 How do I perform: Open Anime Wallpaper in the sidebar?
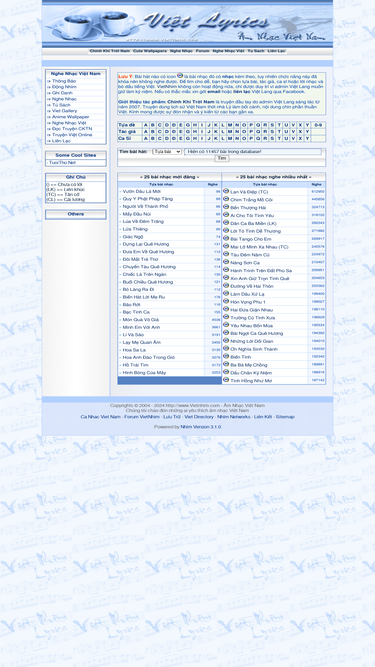71,117
